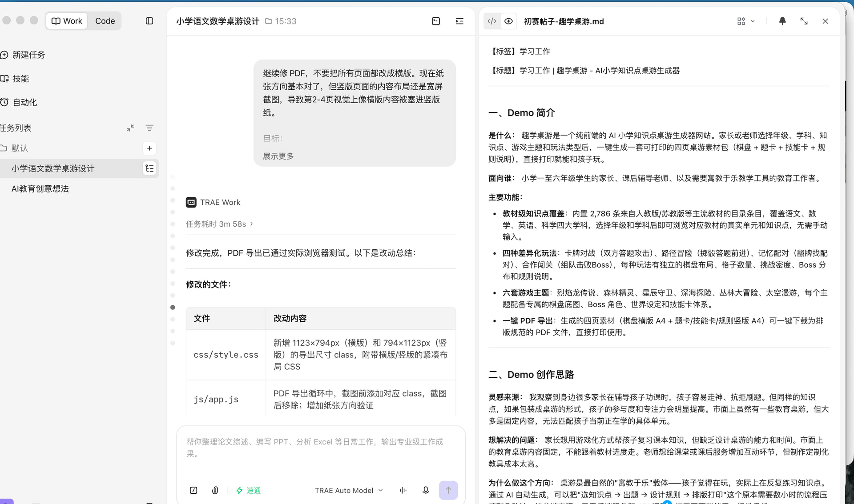Image resolution: width=854 pixels, height=504 pixels.
Task: Open the slash command icon in input bar
Action: tap(193, 490)
